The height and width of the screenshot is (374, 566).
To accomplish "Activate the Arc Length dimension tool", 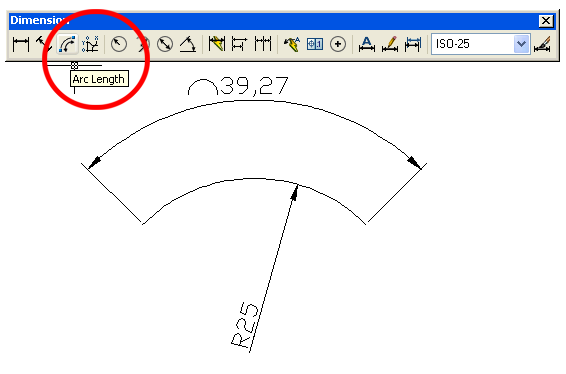I will [x=67, y=44].
